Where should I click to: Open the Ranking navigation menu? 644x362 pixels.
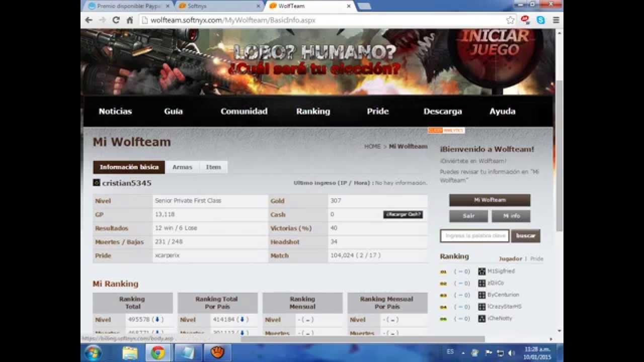(x=313, y=111)
